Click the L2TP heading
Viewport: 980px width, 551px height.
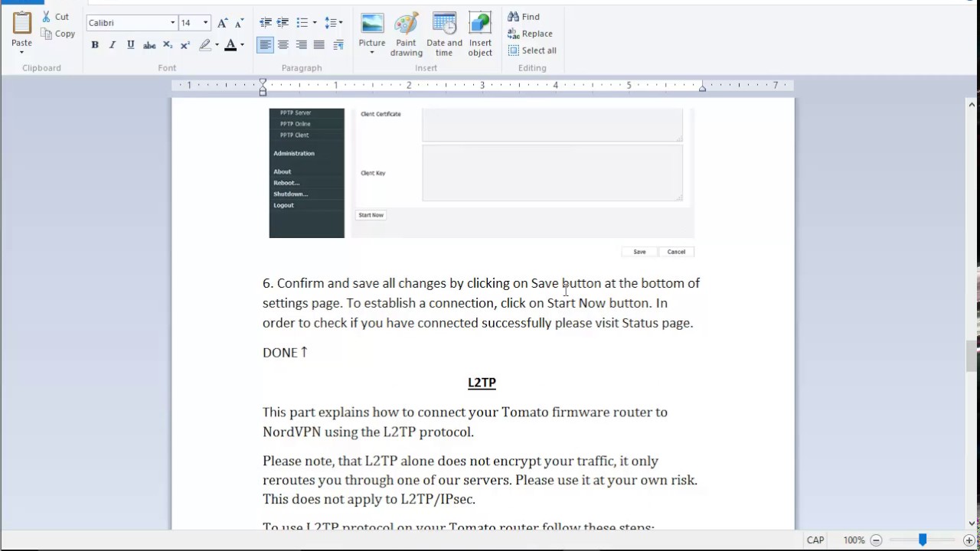pos(482,383)
